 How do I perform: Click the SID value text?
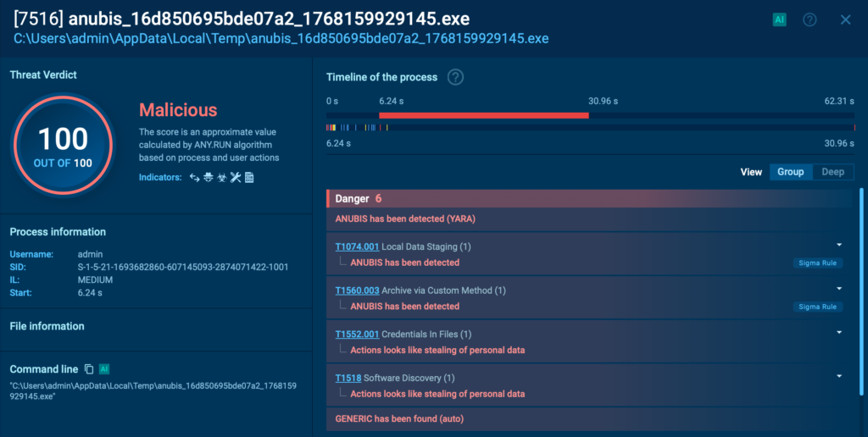point(183,267)
